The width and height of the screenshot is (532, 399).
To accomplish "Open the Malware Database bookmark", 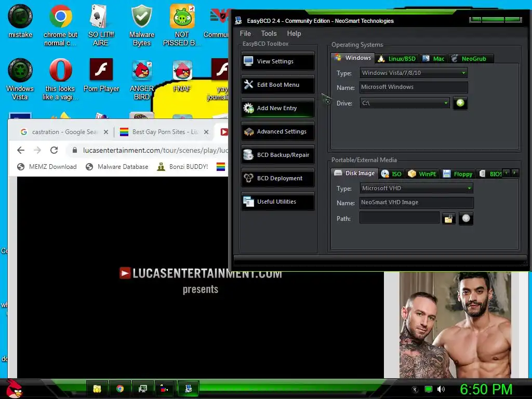I will [x=117, y=167].
